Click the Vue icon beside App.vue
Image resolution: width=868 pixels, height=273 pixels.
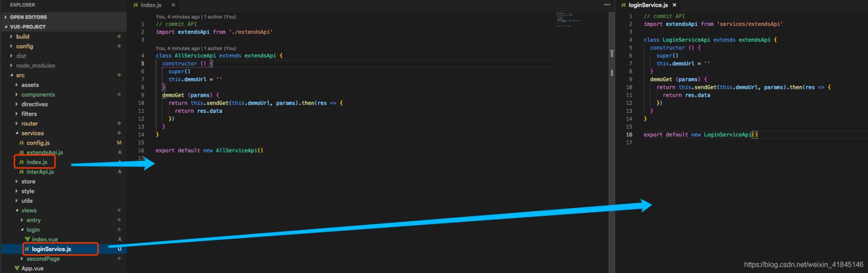17,268
